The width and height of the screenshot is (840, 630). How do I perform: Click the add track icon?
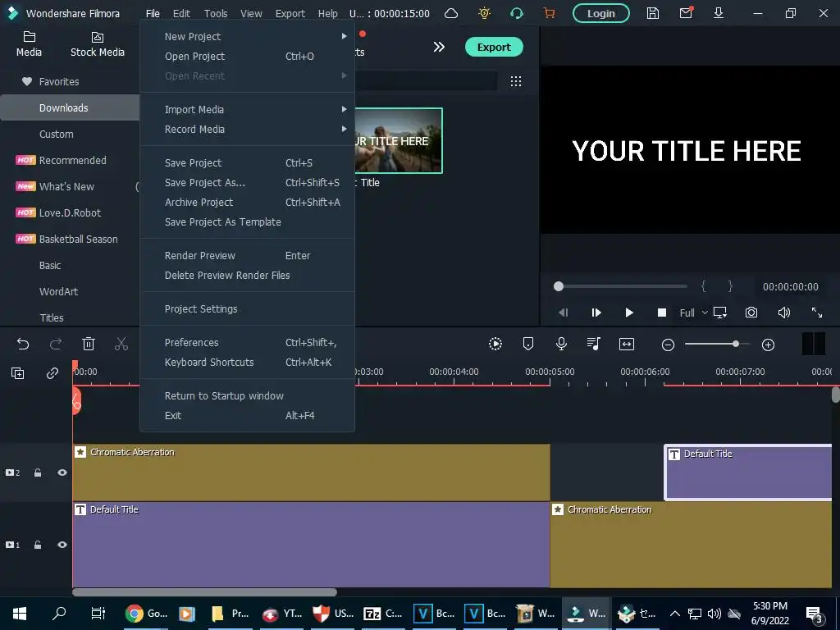[x=18, y=373]
